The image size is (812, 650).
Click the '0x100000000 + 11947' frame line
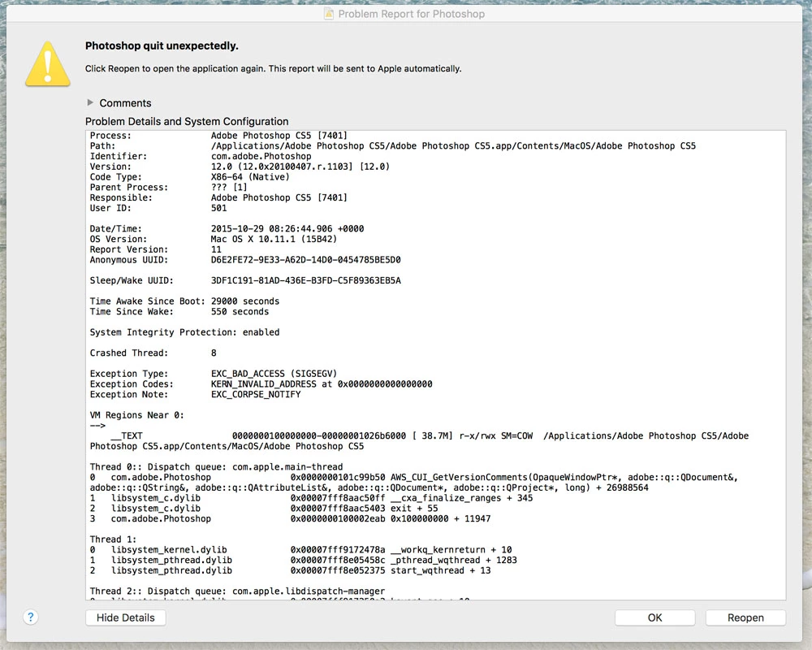pyautogui.click(x=290, y=519)
